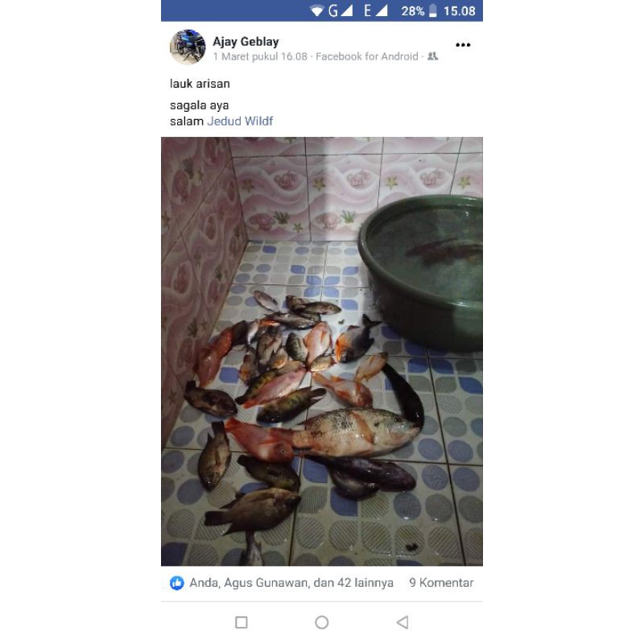The height and width of the screenshot is (644, 644).
Task: Tap the E network signal indicator
Action: coord(375,10)
